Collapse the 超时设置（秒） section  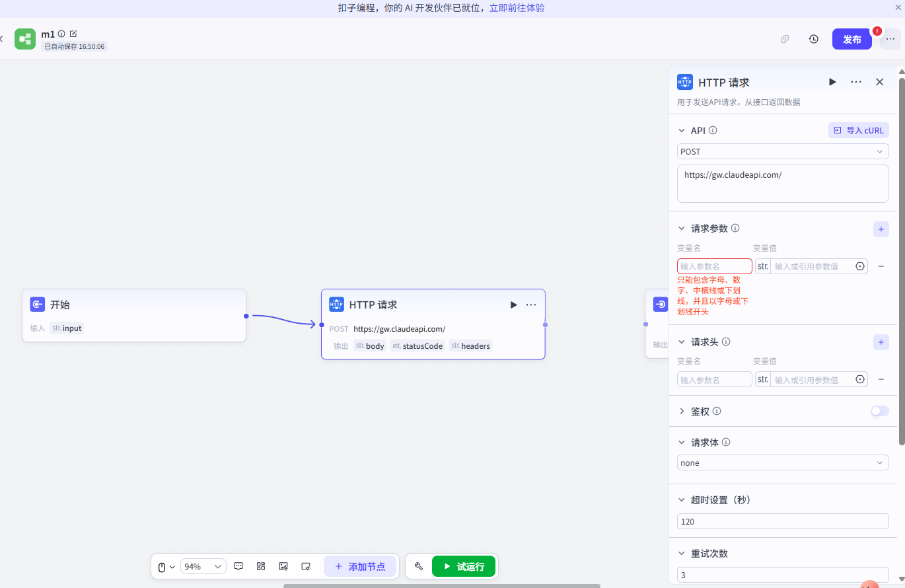tap(682, 500)
